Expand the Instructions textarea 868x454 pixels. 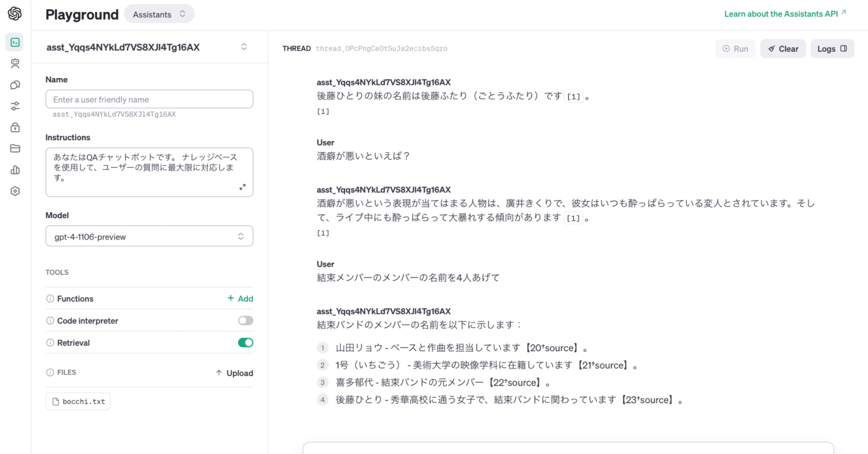click(x=243, y=187)
